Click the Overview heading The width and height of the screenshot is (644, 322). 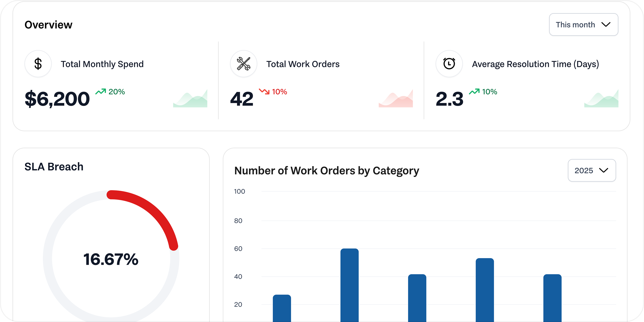(49, 25)
